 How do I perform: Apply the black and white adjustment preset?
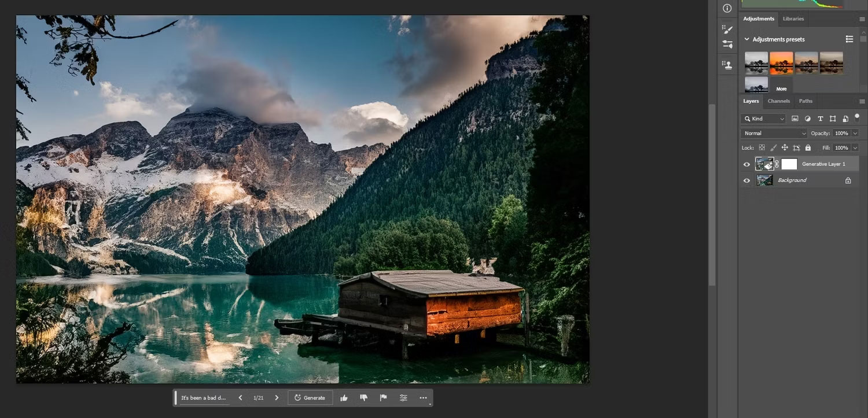click(x=756, y=63)
